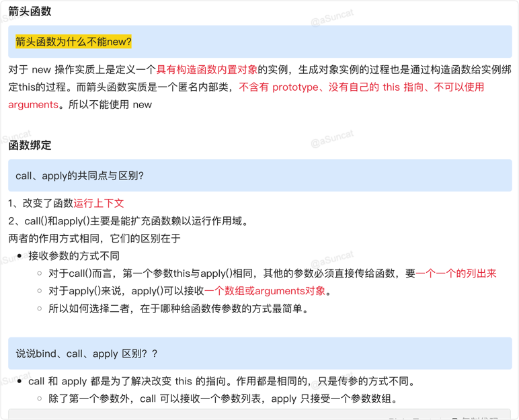519x420 pixels.
Task: Click the sub-bullet starting 对于call()而言
Action: [272, 274]
